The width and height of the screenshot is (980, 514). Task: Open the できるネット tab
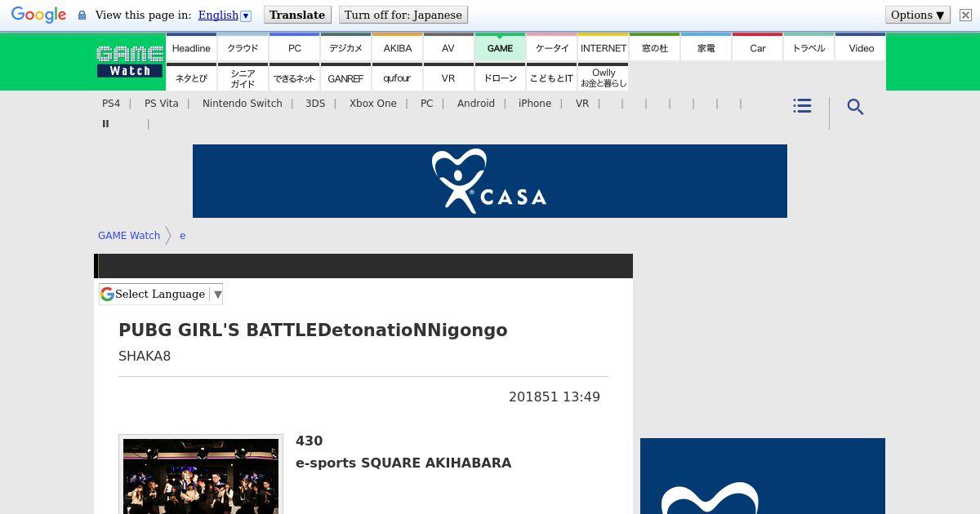point(294,78)
